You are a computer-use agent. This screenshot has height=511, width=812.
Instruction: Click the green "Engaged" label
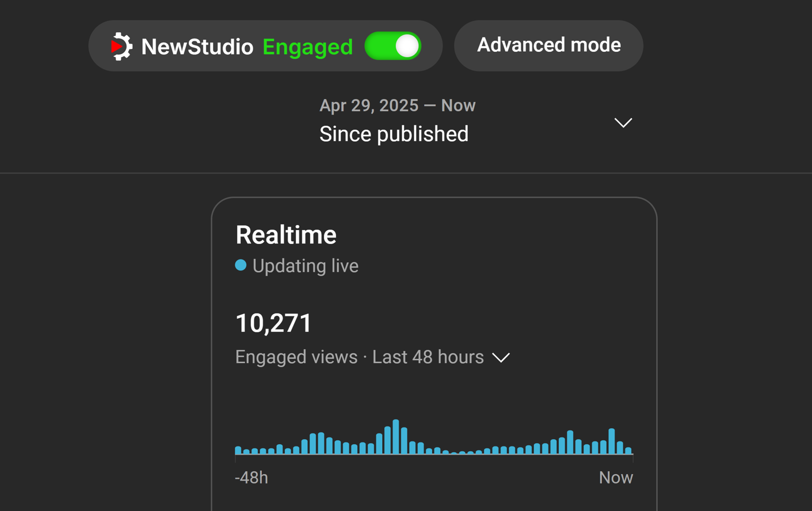click(x=307, y=47)
